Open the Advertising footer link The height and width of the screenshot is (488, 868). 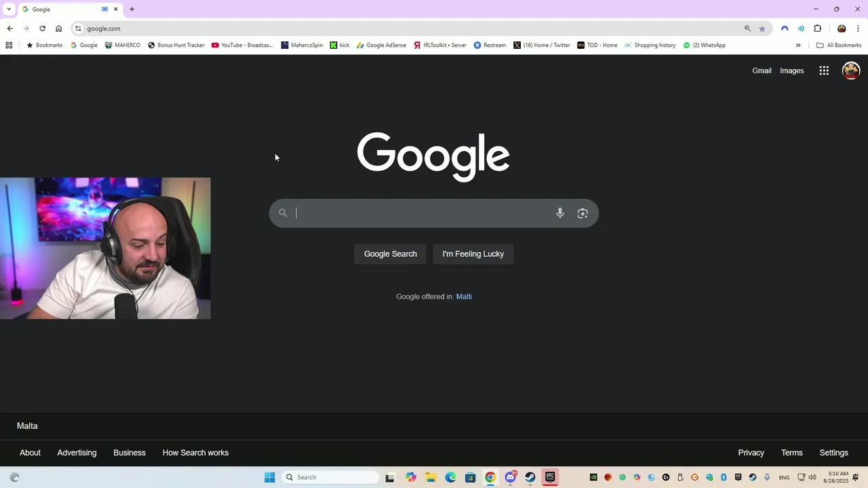[x=77, y=453]
